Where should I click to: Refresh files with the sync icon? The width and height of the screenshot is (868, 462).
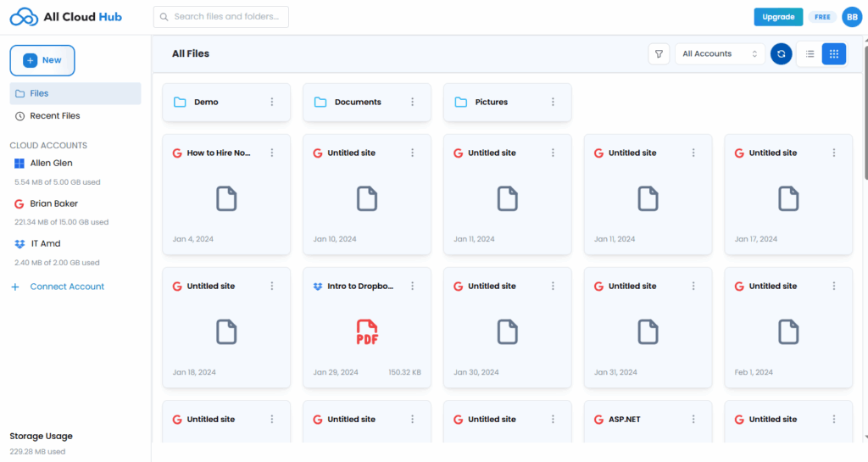781,54
